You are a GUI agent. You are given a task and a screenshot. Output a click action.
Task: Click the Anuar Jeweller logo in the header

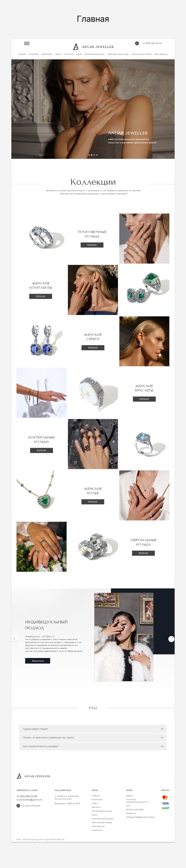[x=93, y=46]
